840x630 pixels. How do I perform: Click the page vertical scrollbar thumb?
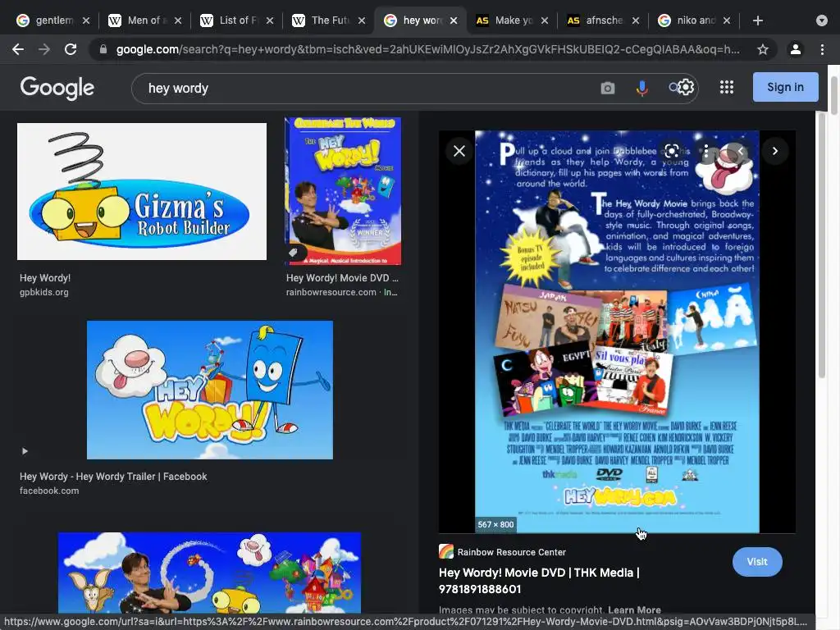click(833, 95)
